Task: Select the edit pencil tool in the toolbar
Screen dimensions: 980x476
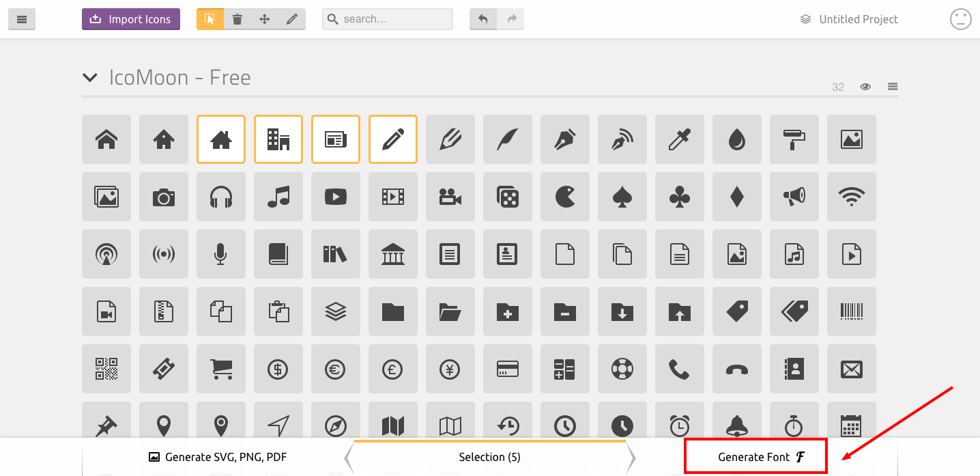Action: point(292,19)
